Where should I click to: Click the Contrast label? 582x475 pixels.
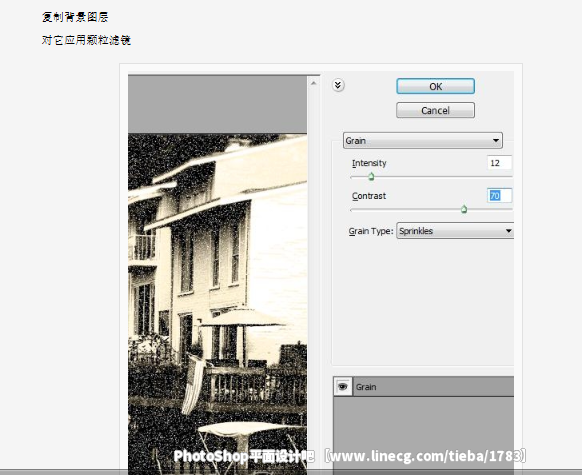click(x=369, y=196)
